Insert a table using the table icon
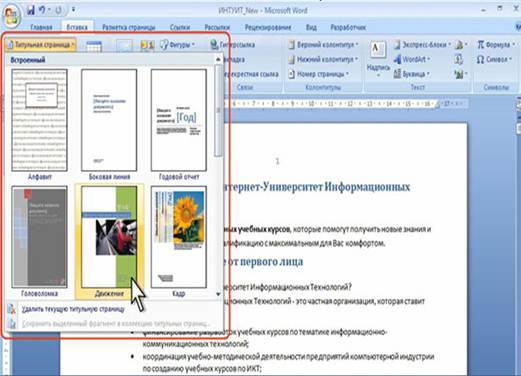Viewport: 521px width, 376px height. [94, 46]
